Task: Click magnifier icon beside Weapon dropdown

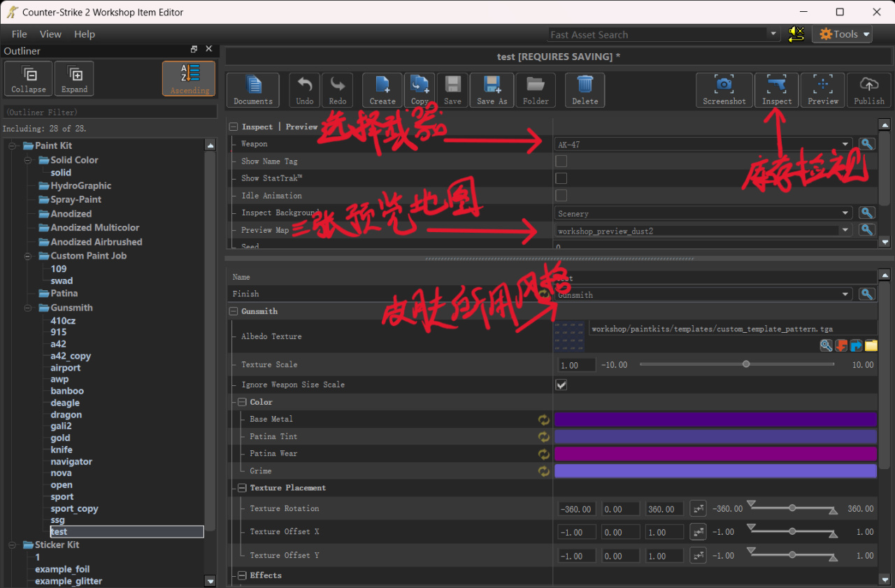Action: 866,144
